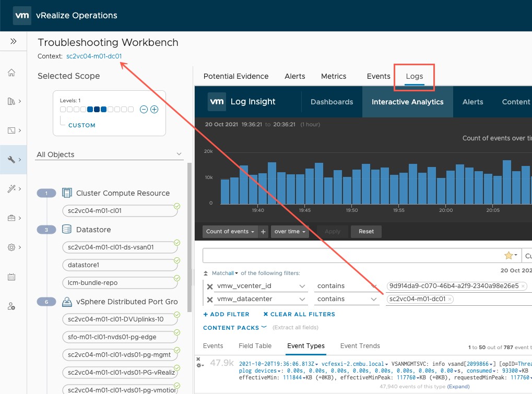Image resolution: width=532 pixels, height=394 pixels.
Task: Click the plus icon beside Count of events
Action: [x=264, y=232]
